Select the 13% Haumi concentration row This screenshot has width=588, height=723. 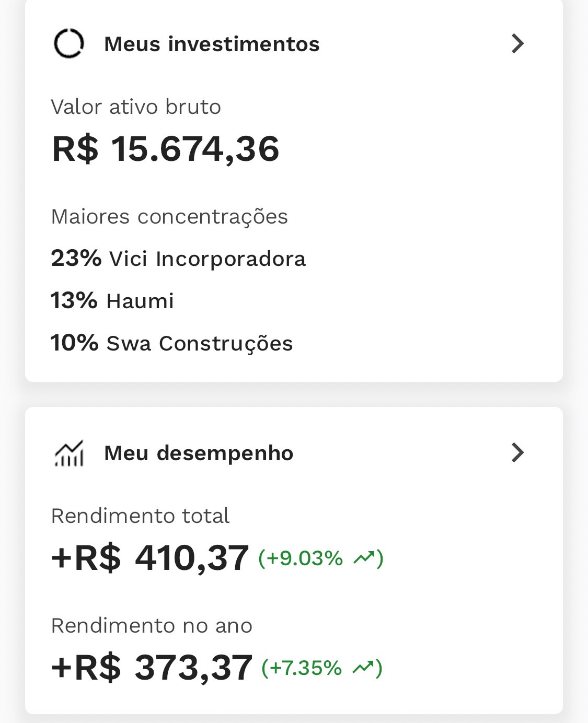(x=112, y=301)
